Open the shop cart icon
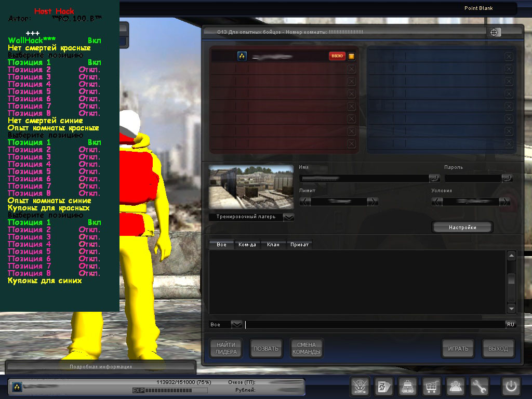Screen dimensions: 532x399 (431, 387)
